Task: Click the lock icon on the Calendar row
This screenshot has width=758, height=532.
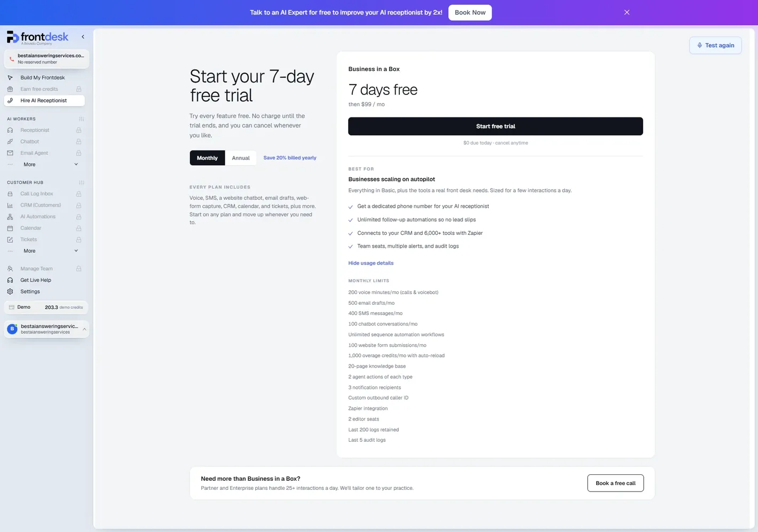Action: pyautogui.click(x=78, y=228)
